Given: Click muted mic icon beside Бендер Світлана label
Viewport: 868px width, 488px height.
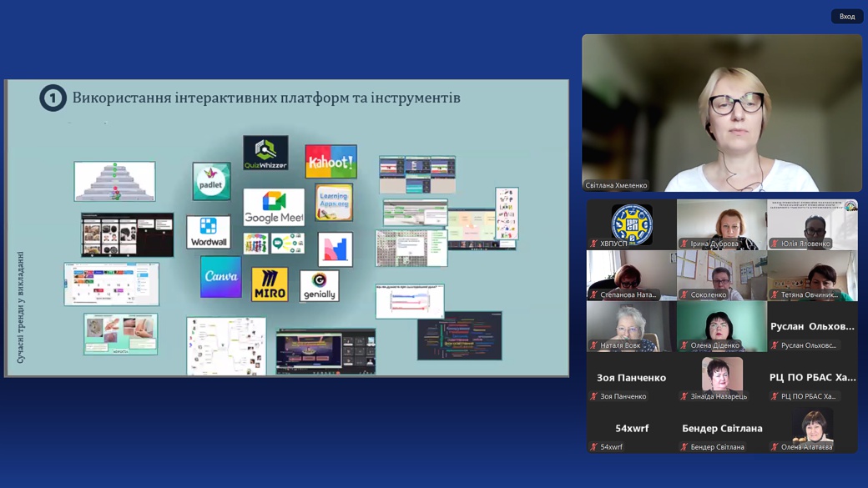Looking at the screenshot, I should coord(684,447).
